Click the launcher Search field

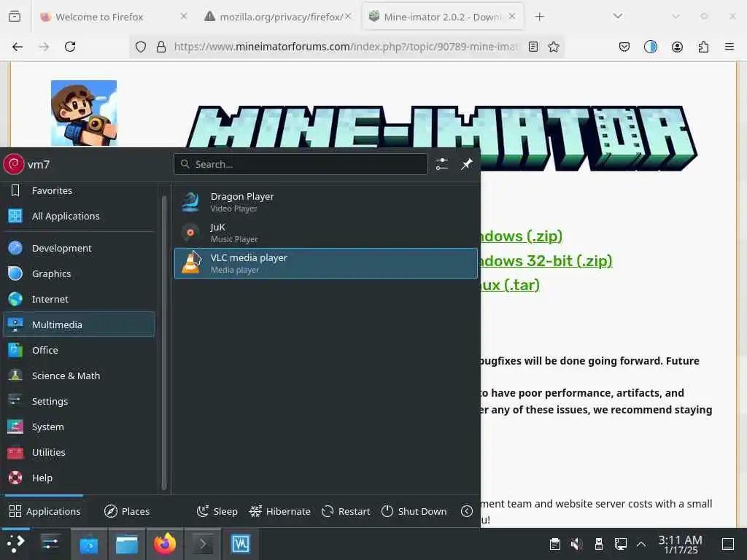(x=301, y=164)
